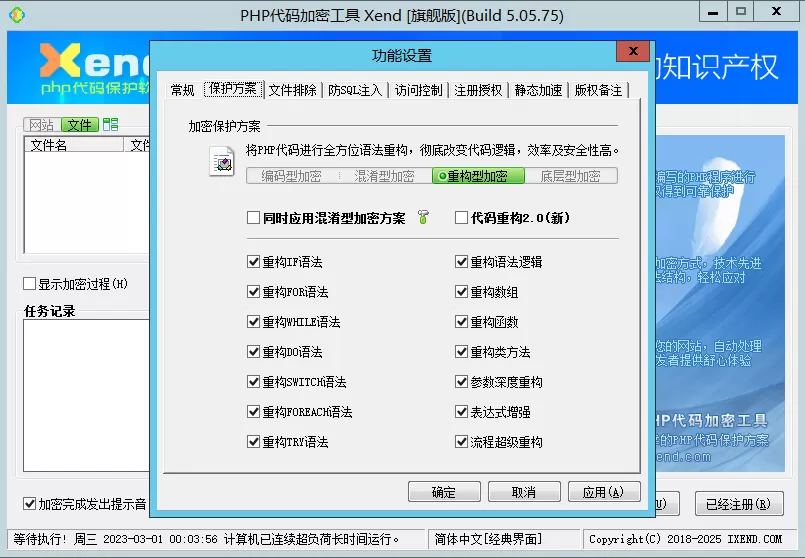This screenshot has height=558, width=805.
Task: Toggle 重构函数 checkbox
Action: (x=461, y=322)
